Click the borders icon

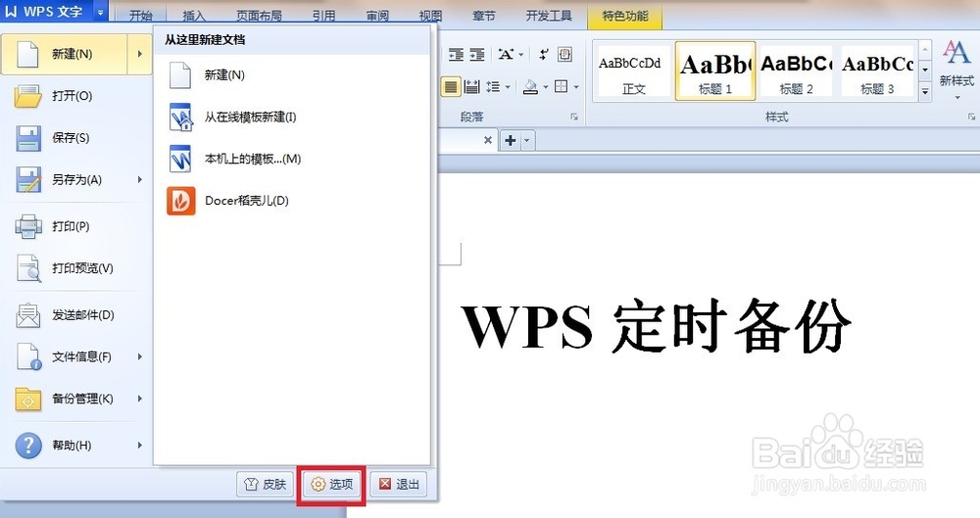pos(562,87)
